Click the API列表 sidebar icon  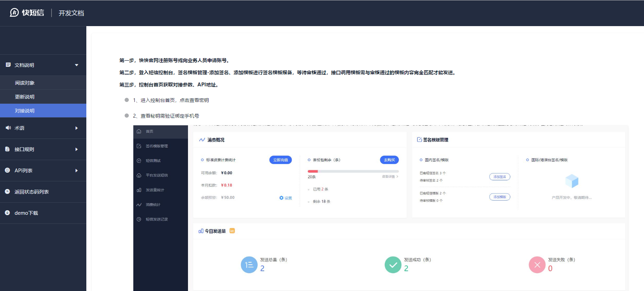coord(8,171)
